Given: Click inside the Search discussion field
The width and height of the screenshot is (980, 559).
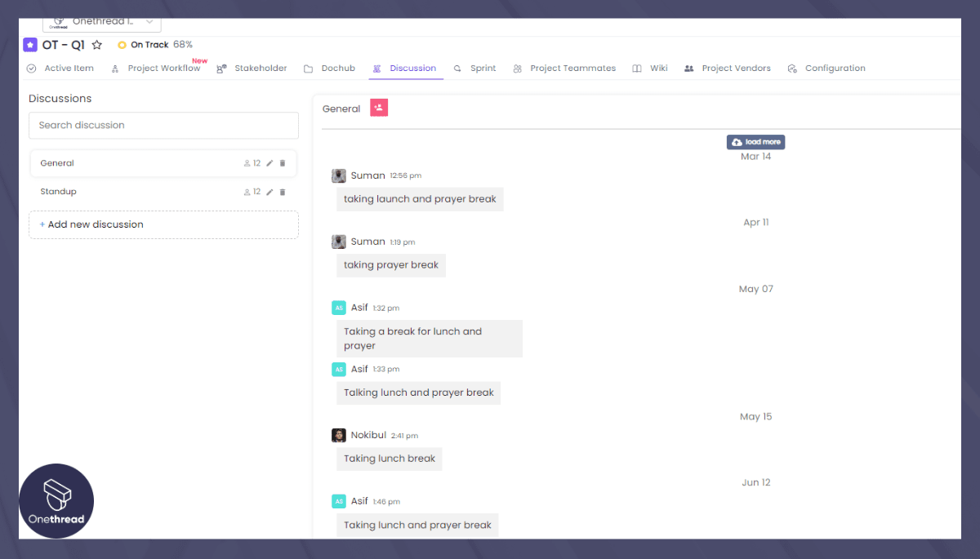Looking at the screenshot, I should [163, 125].
